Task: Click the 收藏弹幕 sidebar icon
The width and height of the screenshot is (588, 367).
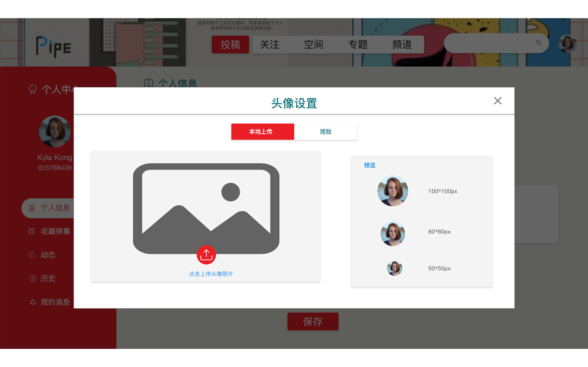Action: pyautogui.click(x=32, y=231)
